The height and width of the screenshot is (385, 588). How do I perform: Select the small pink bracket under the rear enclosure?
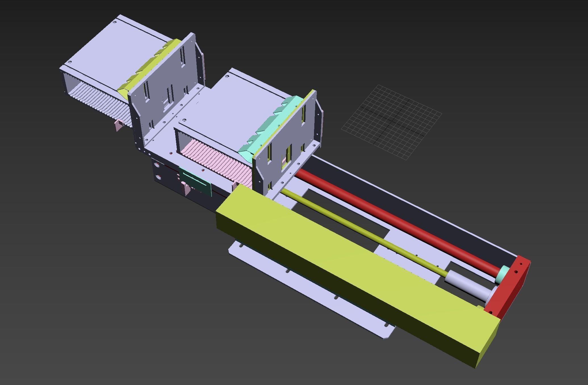pyautogui.click(x=118, y=125)
